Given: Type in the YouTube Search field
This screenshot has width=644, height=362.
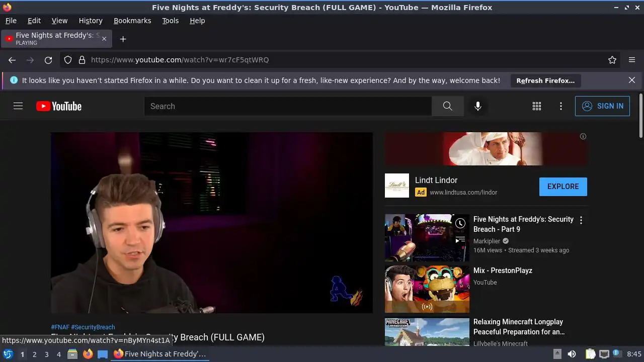Looking at the screenshot, I should (x=288, y=106).
